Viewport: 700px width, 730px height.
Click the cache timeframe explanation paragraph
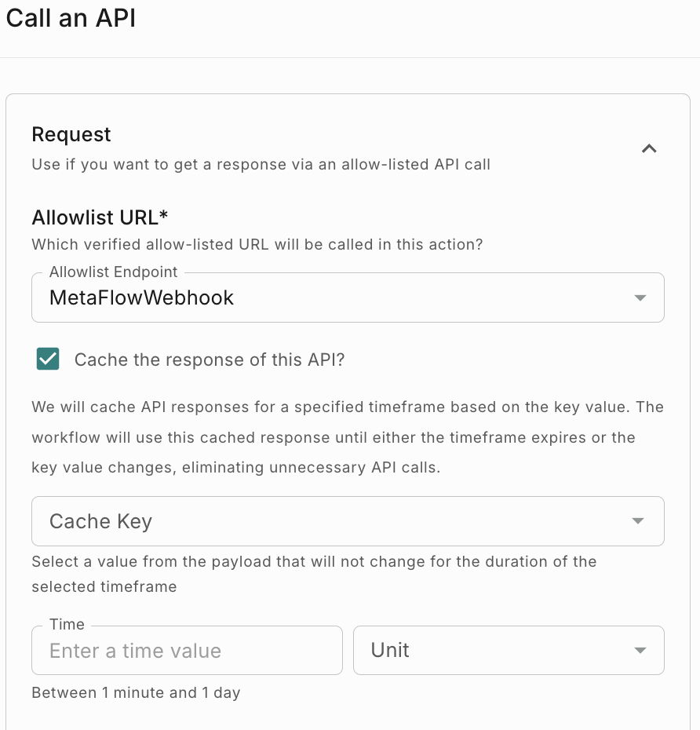click(x=348, y=437)
